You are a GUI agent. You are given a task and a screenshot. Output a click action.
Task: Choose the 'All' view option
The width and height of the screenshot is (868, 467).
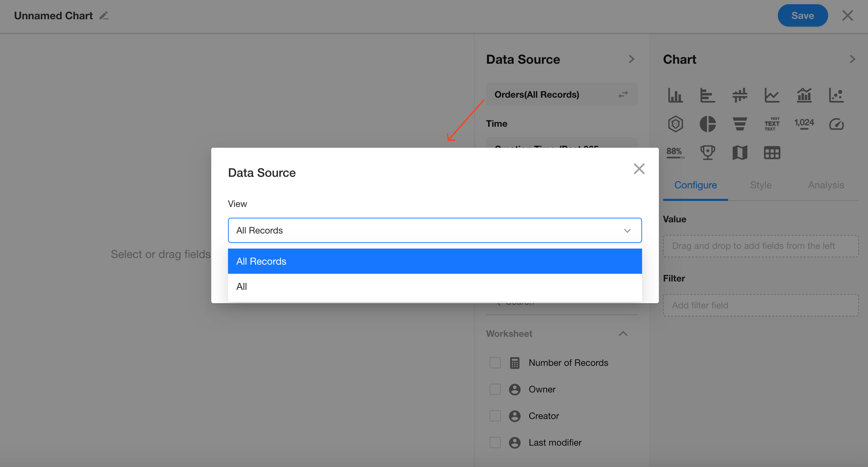435,286
